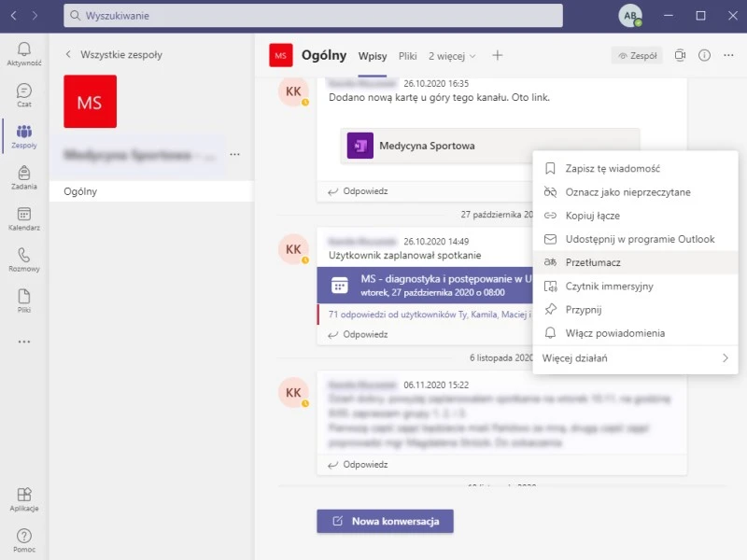Open the Czat icon in sidebar
The image size is (747, 560).
click(x=24, y=94)
